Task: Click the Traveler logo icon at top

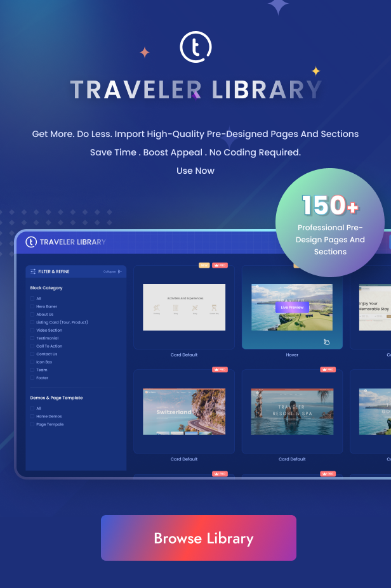Action: click(195, 48)
